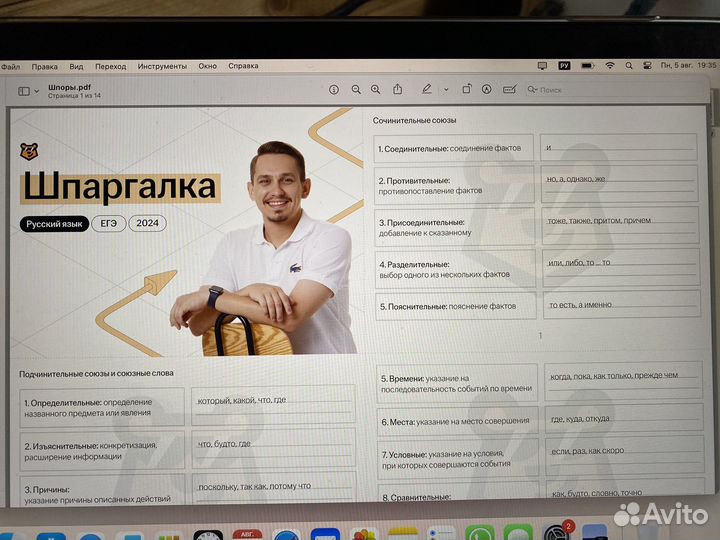Click the 6. Места table cell

[457, 421]
